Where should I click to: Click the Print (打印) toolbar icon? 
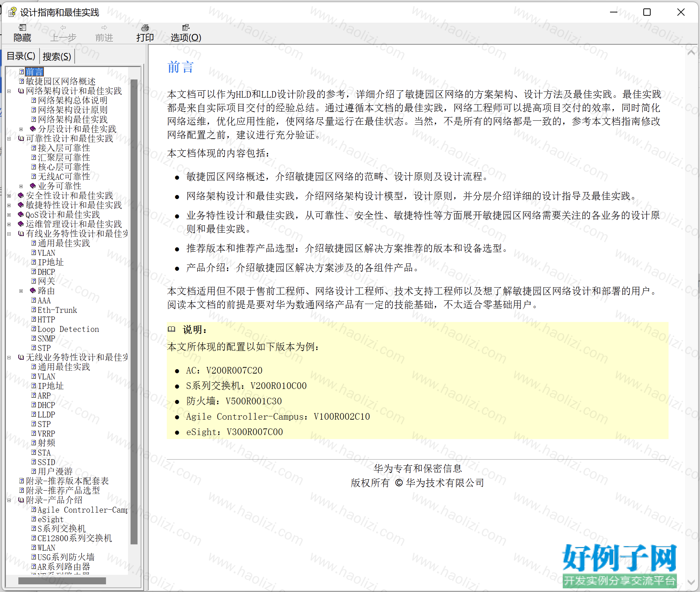pos(145,27)
